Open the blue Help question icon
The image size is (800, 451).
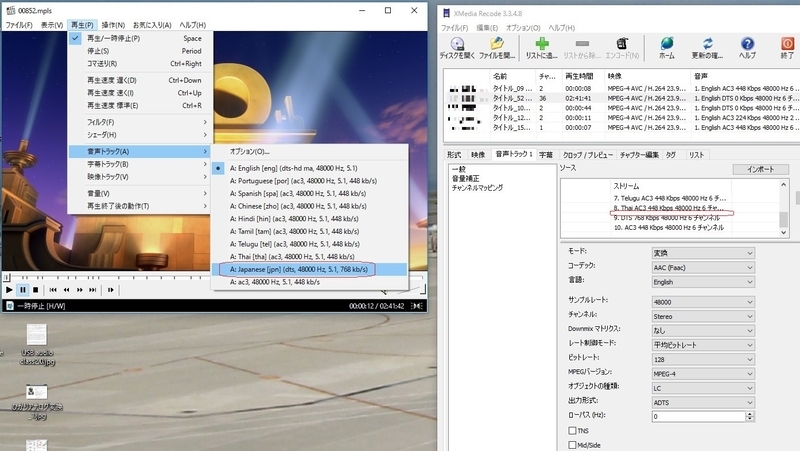click(747, 44)
